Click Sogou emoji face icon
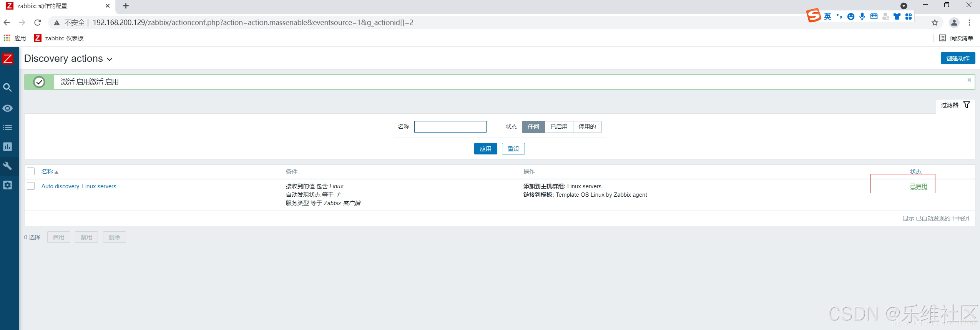 [x=851, y=16]
